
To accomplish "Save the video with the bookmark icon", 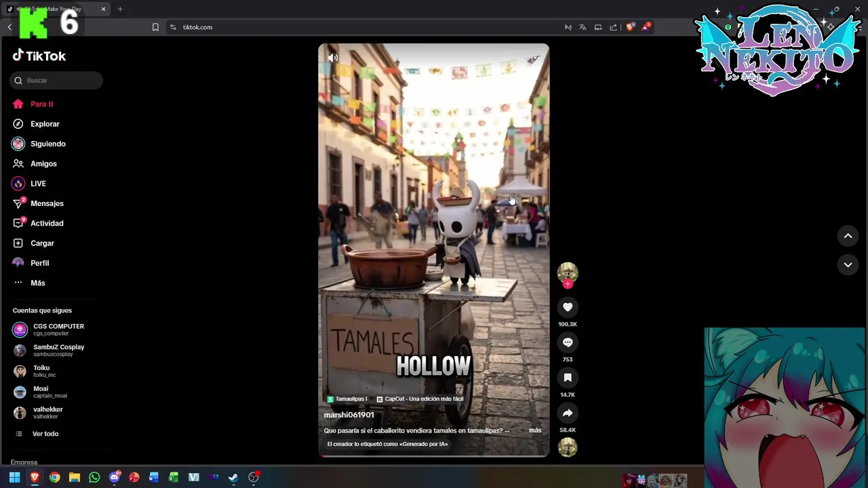I will pyautogui.click(x=568, y=378).
